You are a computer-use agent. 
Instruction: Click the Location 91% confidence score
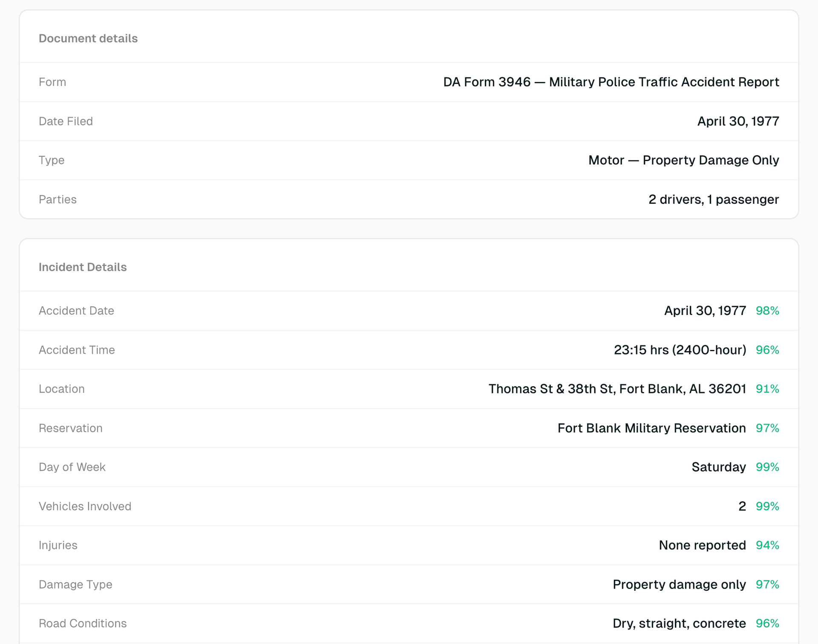767,389
